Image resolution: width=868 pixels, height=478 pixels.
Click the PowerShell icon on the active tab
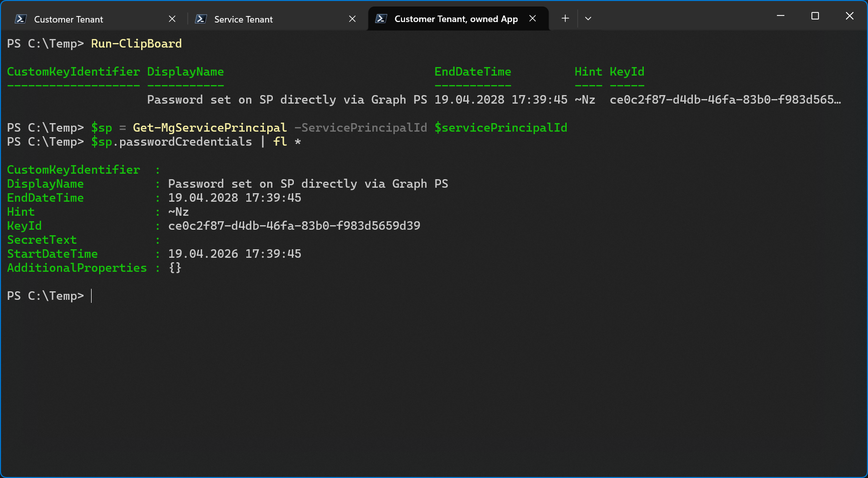[381, 19]
